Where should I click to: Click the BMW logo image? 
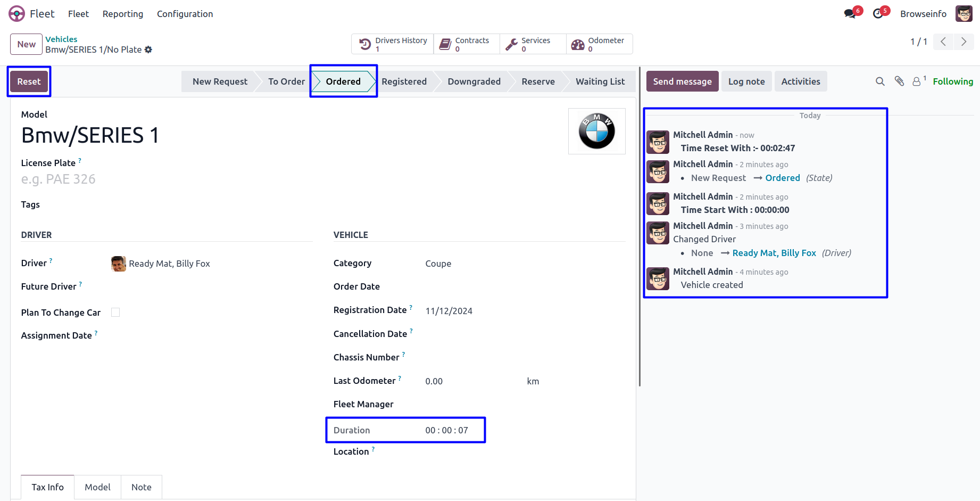597,131
